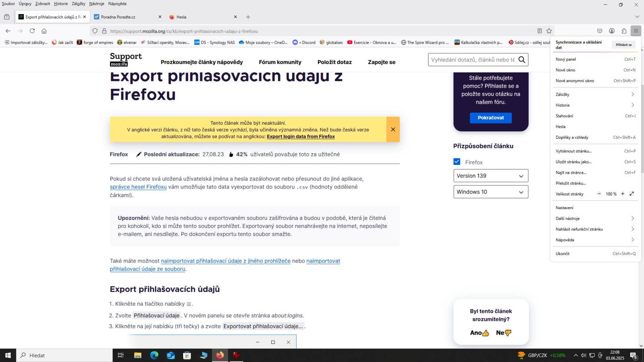Uncheck the Firefox customization checkbox
This screenshot has height=362, width=644.
[x=457, y=162]
